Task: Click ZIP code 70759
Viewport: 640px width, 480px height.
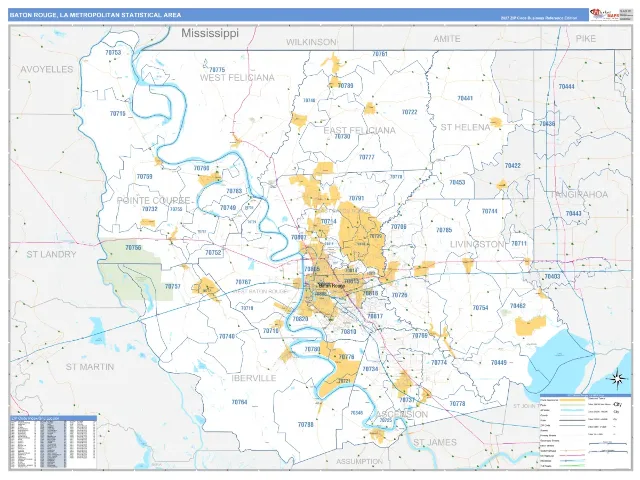Action: (144, 177)
